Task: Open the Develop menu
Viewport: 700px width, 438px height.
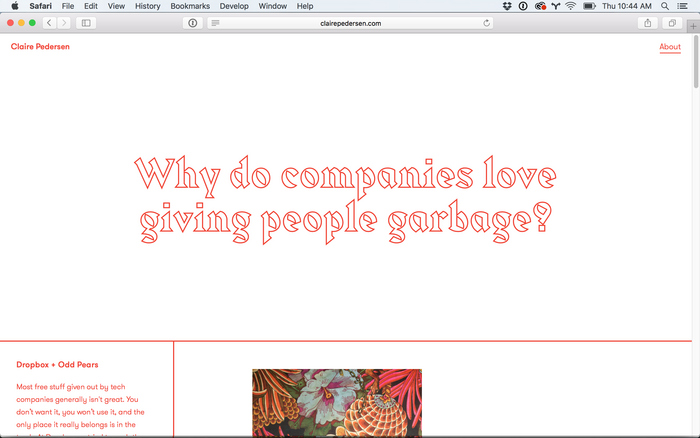Action: coord(234,6)
